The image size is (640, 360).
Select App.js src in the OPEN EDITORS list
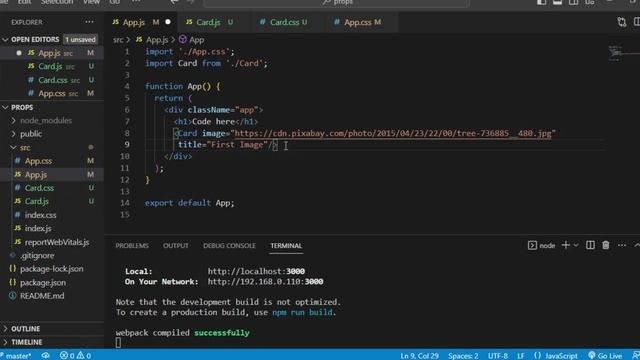(x=52, y=53)
